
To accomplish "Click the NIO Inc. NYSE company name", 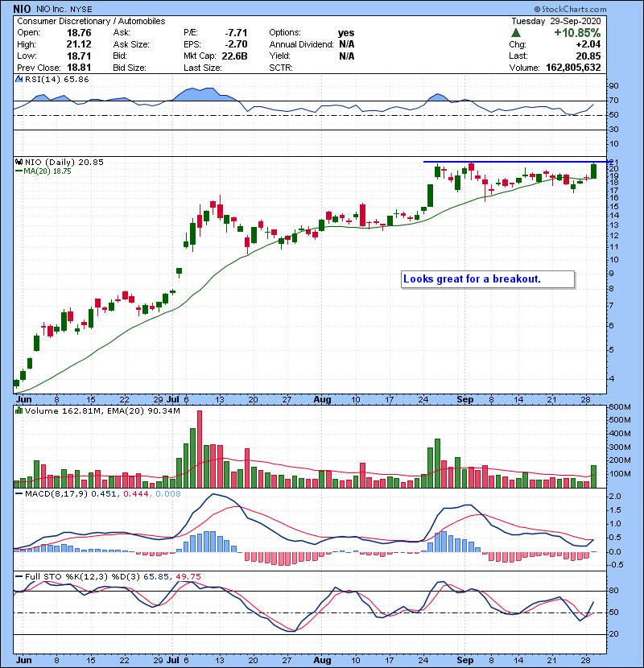I will coord(64,10).
